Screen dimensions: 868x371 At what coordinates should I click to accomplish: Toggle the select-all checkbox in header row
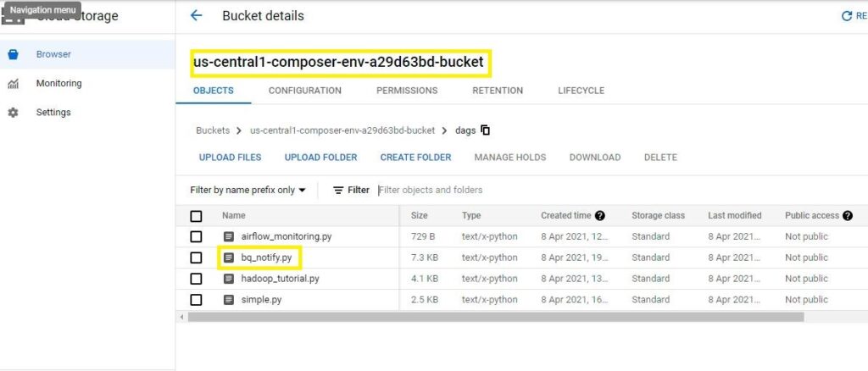click(197, 216)
